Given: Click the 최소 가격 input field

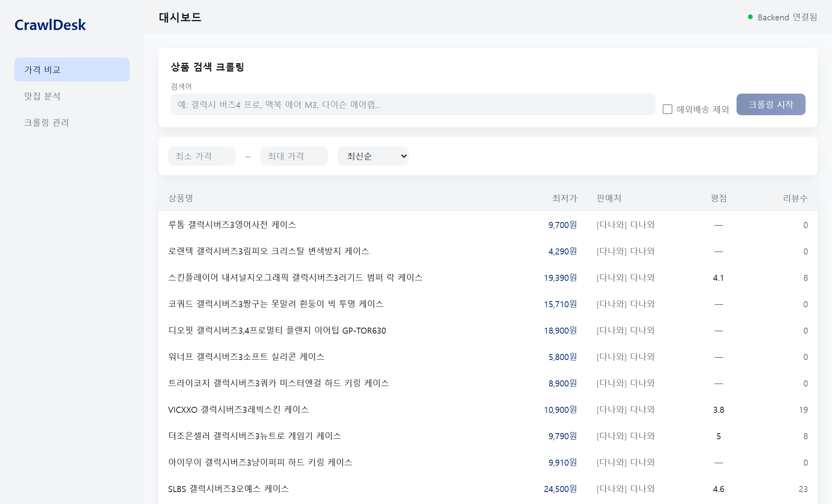Looking at the screenshot, I should point(202,156).
